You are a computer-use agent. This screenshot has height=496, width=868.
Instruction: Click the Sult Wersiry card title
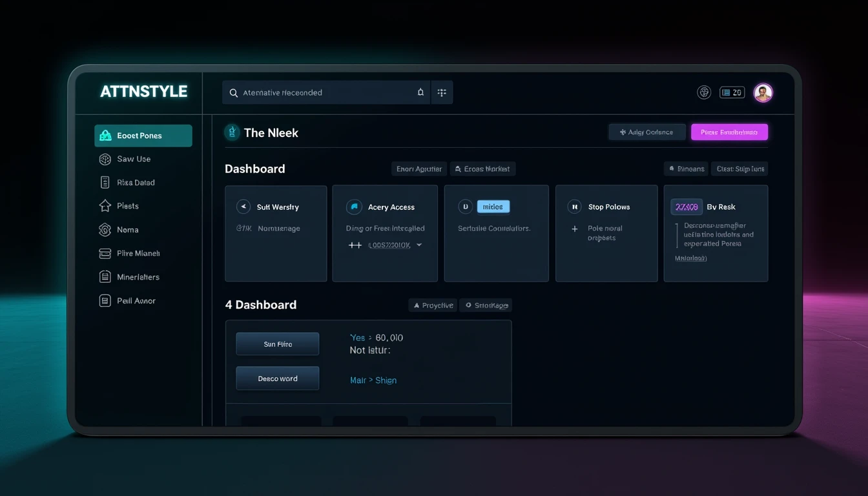tap(278, 207)
